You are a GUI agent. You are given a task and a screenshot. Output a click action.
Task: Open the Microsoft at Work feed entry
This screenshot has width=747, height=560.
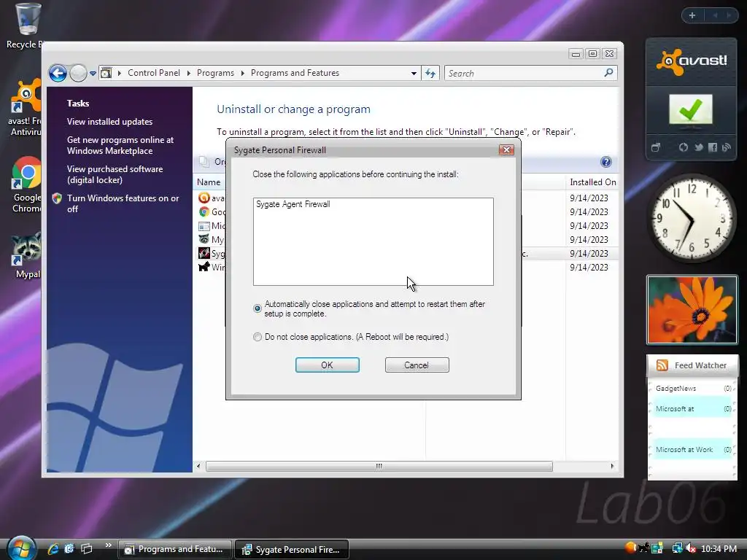click(693, 449)
